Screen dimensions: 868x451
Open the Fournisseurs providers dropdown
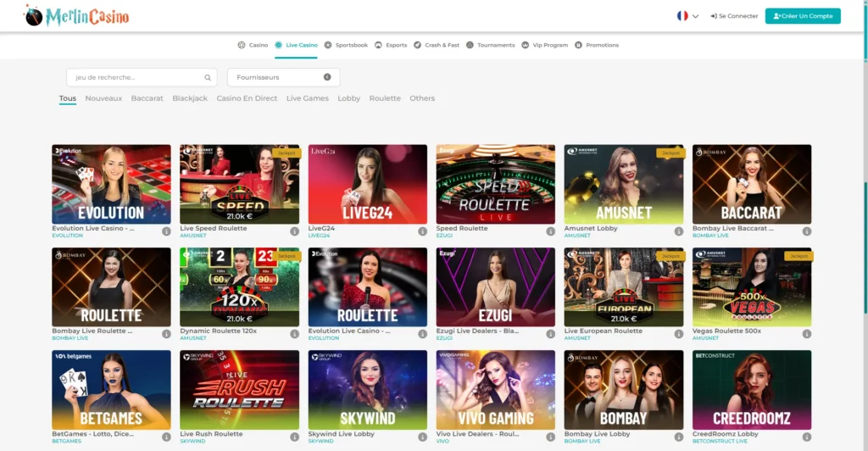tap(283, 77)
